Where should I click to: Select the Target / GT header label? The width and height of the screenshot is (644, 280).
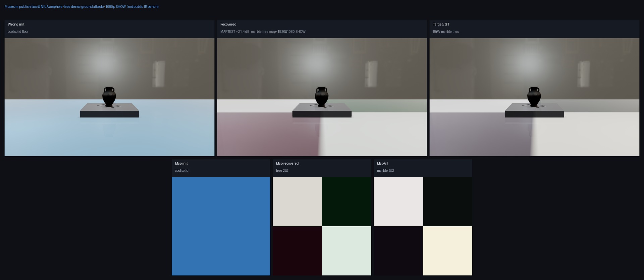tap(441, 24)
